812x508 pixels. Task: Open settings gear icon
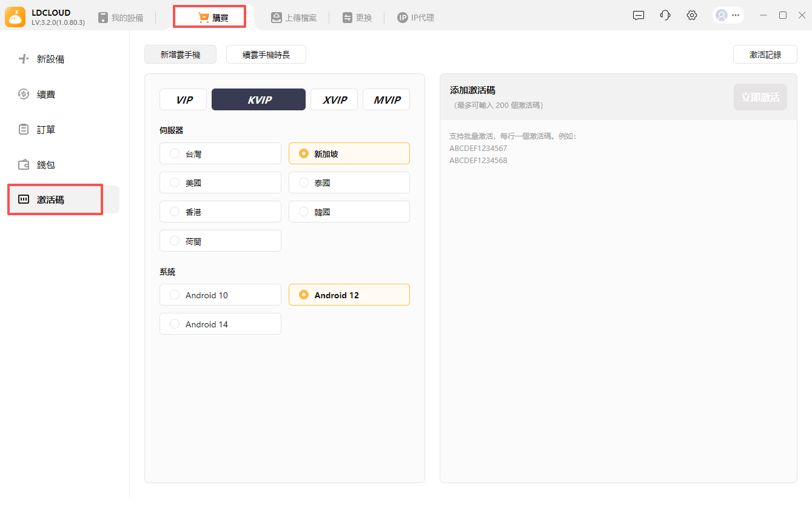coord(692,16)
